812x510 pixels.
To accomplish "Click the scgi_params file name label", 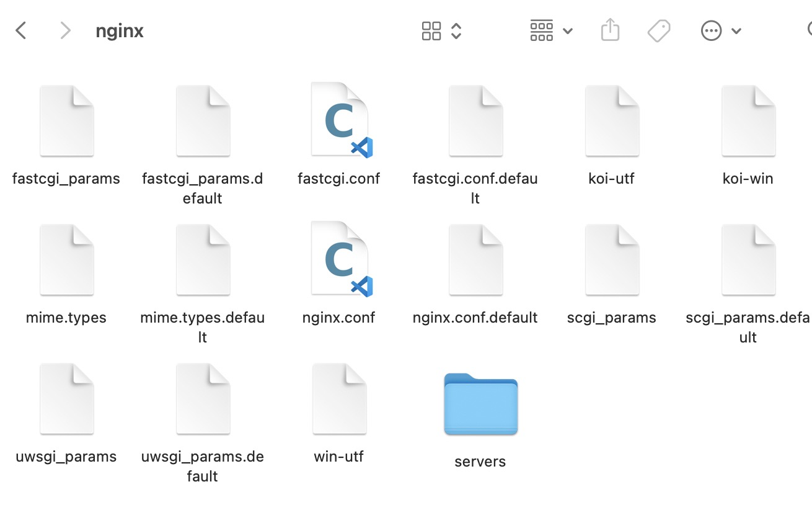I will click(612, 318).
